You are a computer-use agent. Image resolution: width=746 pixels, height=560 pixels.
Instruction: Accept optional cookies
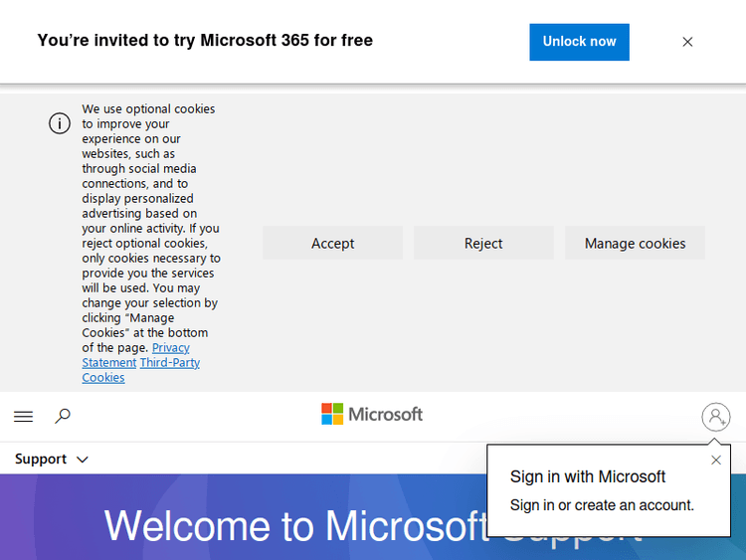coord(332,244)
